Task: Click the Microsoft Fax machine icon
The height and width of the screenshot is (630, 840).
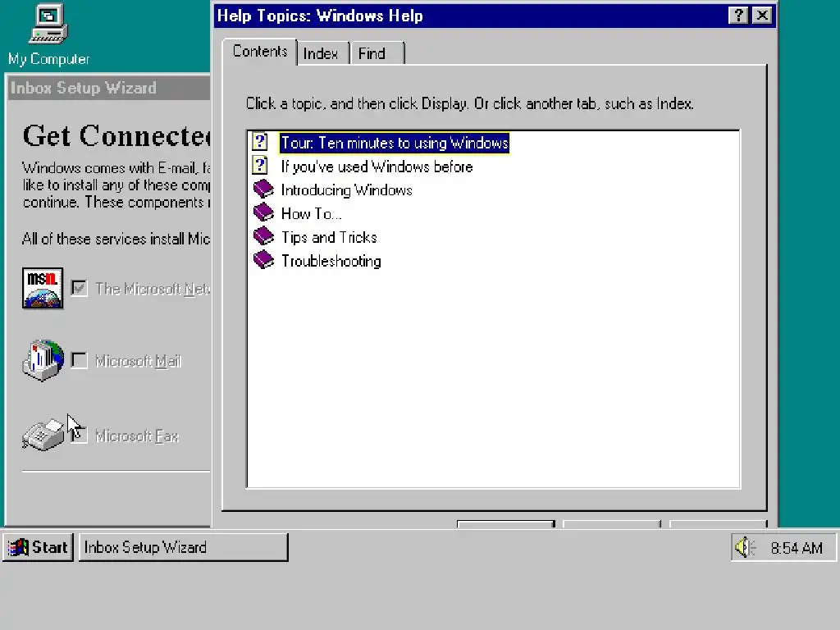Action: (x=43, y=435)
